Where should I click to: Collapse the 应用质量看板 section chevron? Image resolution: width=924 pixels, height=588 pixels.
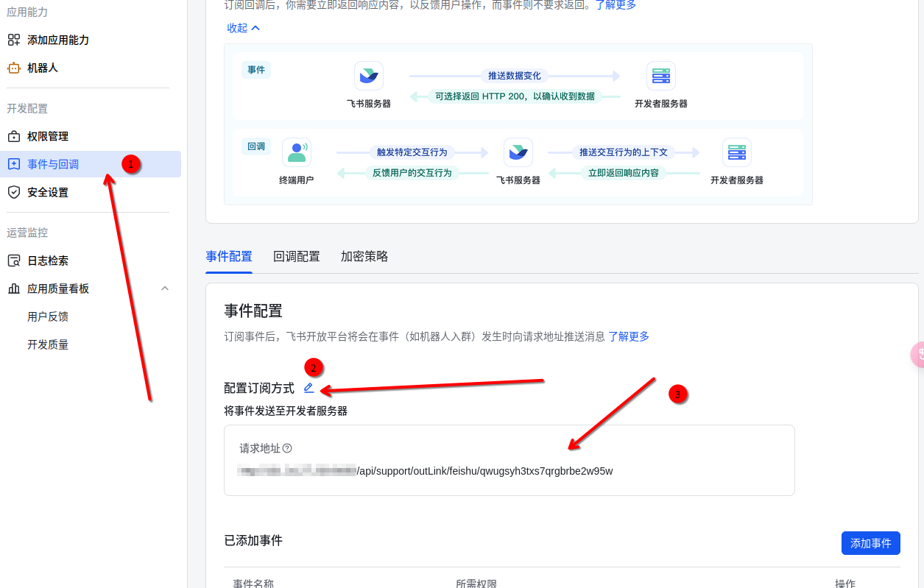click(x=165, y=288)
